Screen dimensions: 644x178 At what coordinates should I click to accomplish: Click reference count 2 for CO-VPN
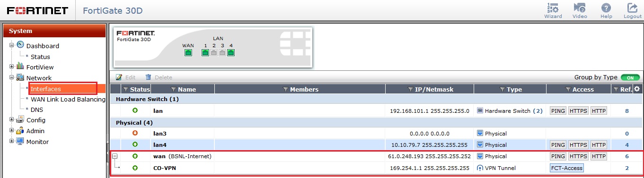click(626, 168)
